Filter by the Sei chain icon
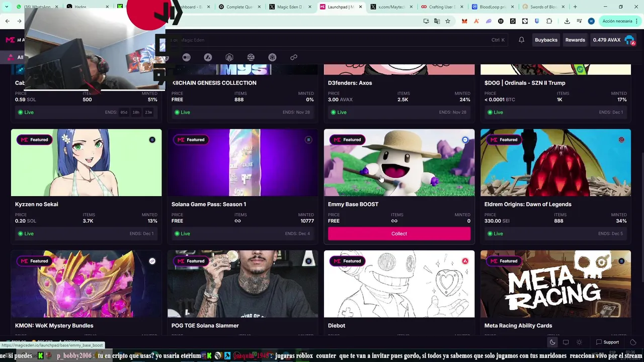Screen dimensions: 644x362 point(251,57)
